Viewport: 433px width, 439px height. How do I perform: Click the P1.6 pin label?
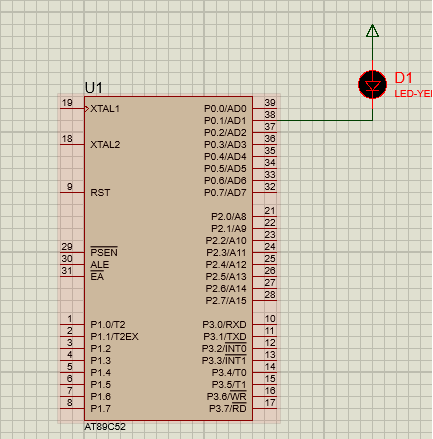100,397
